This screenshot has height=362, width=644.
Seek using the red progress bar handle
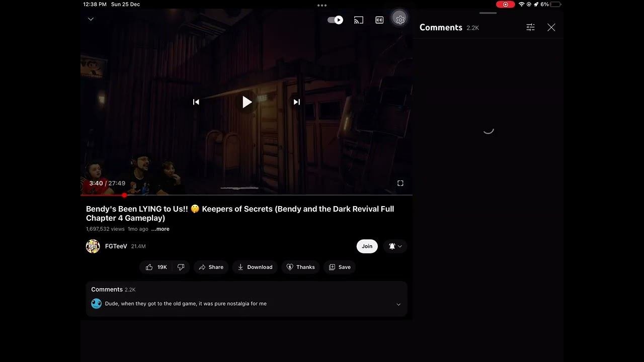click(124, 195)
